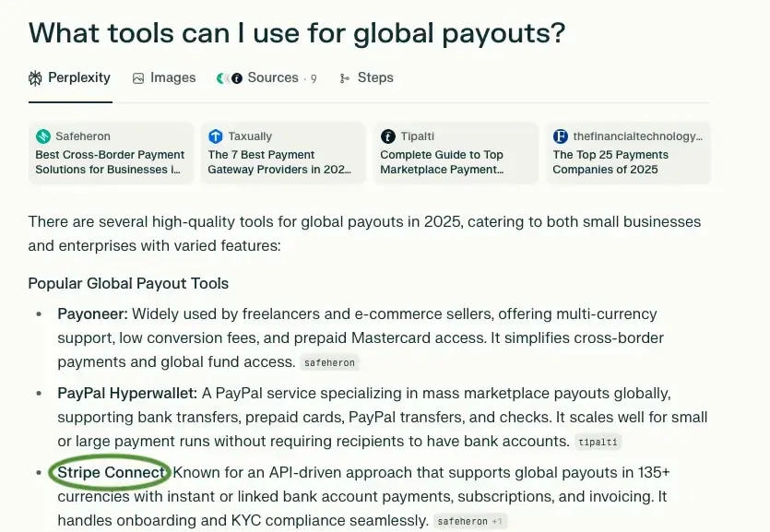770x532 pixels.
Task: Click tipalti citation after Hyperwallet paragraph
Action: click(x=598, y=442)
